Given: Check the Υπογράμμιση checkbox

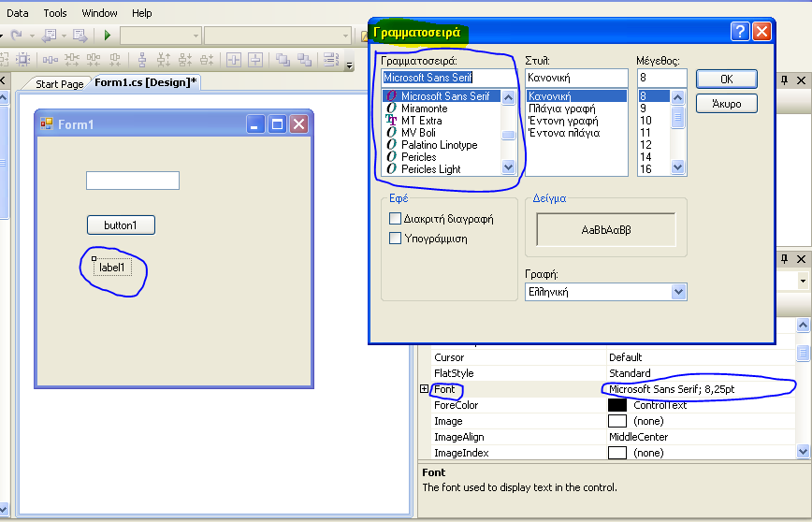Looking at the screenshot, I should pos(395,239).
